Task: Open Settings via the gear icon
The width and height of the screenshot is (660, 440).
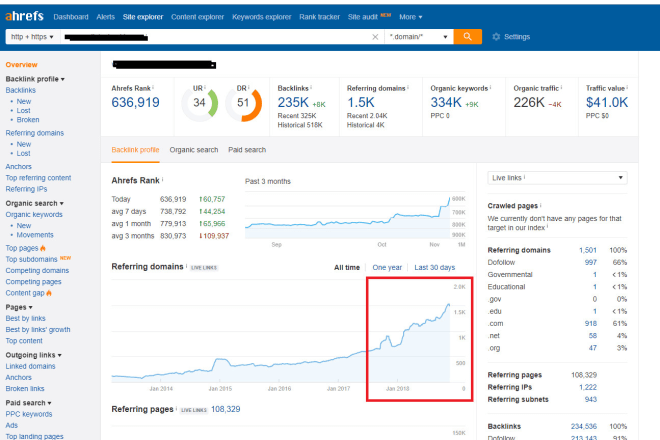Action: coord(496,37)
